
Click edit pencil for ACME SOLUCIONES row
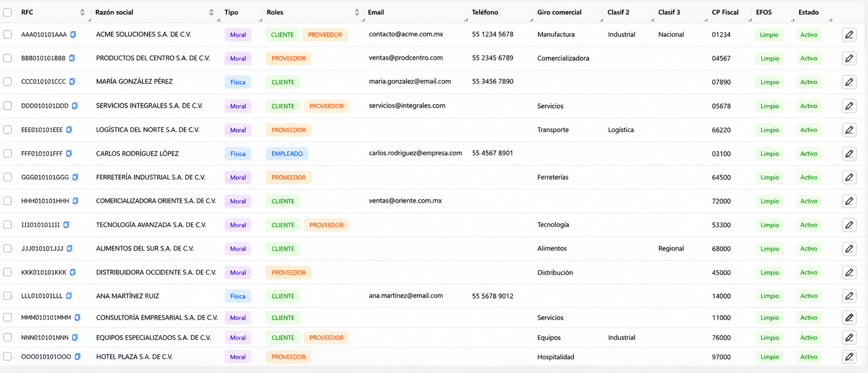click(849, 35)
